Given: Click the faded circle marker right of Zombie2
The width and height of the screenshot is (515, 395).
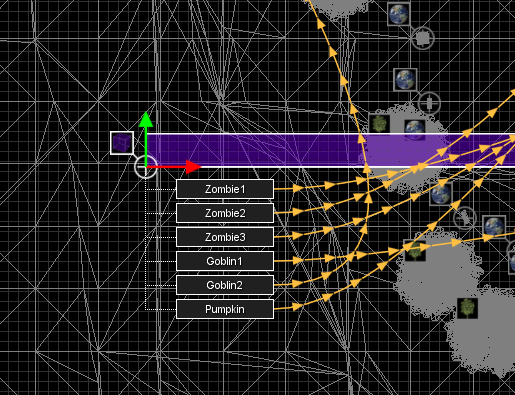Looking at the screenshot, I should (x=465, y=218).
